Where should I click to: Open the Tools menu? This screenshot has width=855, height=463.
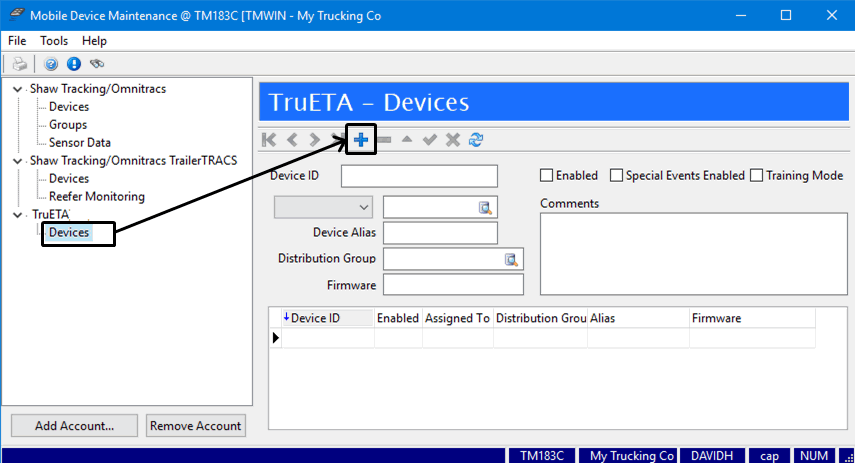54,41
